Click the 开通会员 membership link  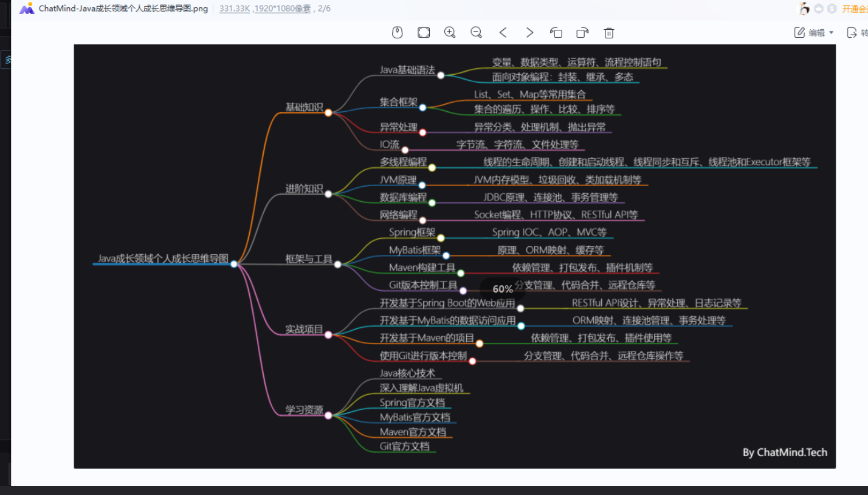(855, 9)
